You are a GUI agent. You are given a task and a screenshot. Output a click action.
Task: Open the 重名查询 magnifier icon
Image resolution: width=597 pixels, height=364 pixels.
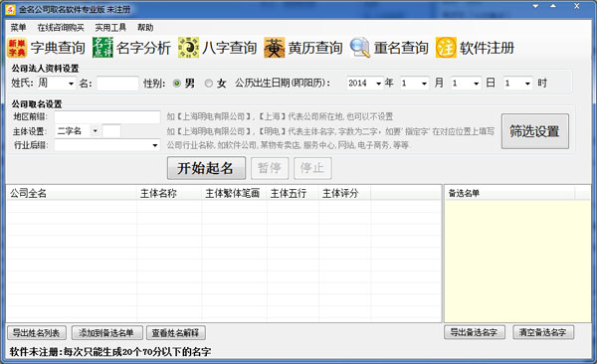[x=360, y=48]
